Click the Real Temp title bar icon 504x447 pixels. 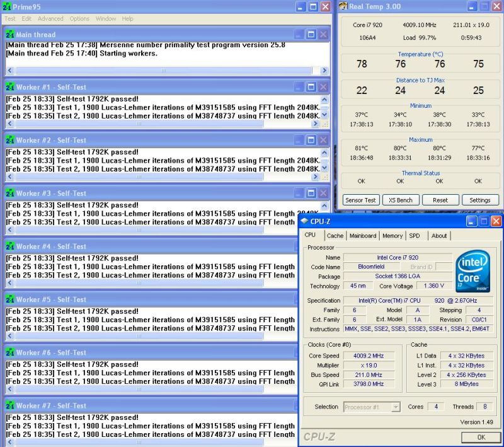click(343, 6)
